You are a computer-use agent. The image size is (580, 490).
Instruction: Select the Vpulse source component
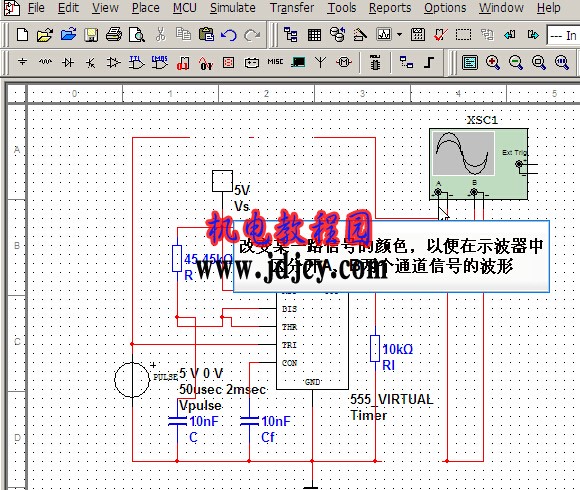[132, 380]
